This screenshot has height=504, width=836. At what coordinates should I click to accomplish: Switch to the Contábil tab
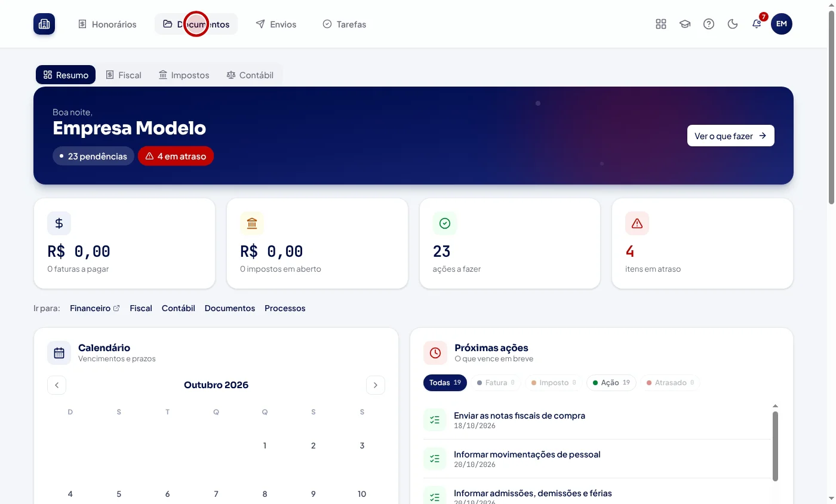coord(250,75)
